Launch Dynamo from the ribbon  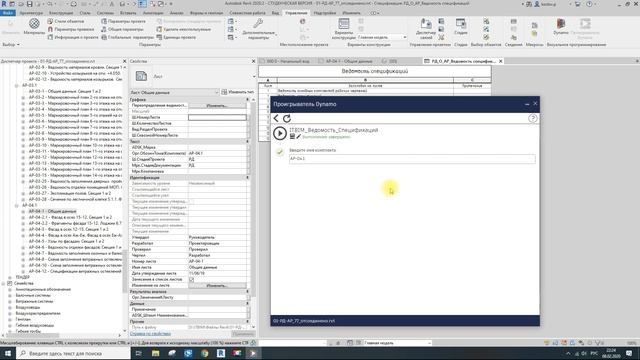[561, 26]
